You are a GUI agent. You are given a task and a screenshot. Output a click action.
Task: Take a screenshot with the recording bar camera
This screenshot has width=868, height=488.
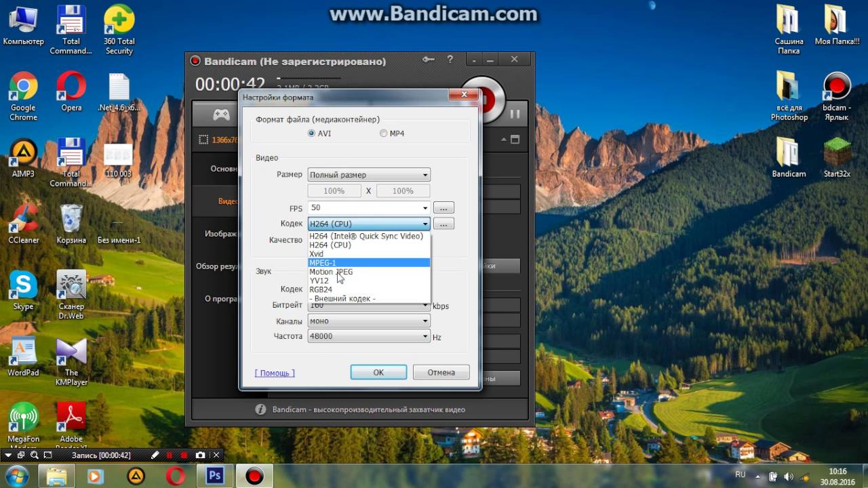pyautogui.click(x=201, y=455)
